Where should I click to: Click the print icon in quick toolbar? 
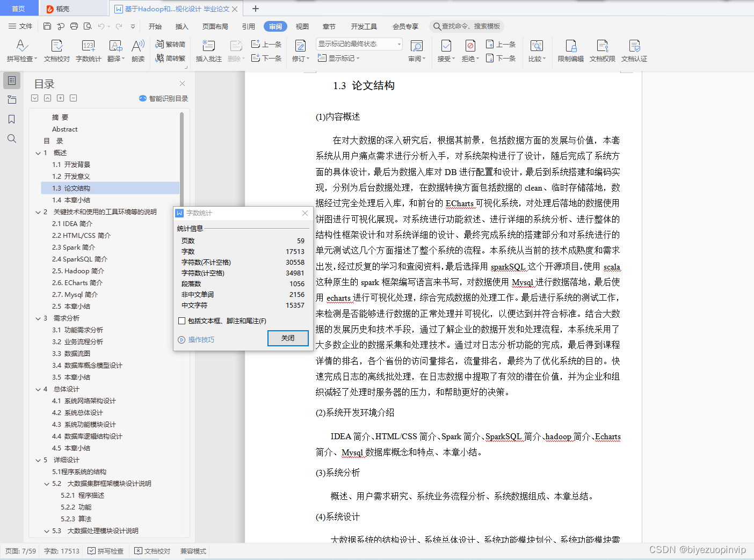(74, 26)
